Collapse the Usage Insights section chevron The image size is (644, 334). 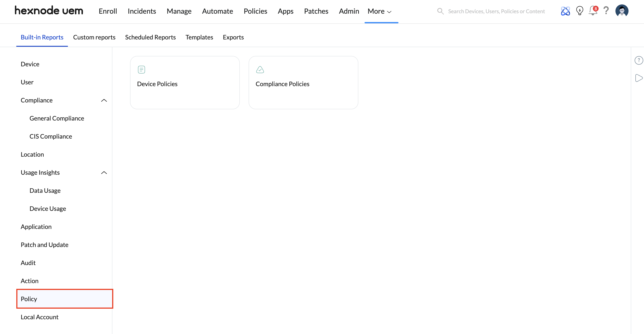pos(104,173)
